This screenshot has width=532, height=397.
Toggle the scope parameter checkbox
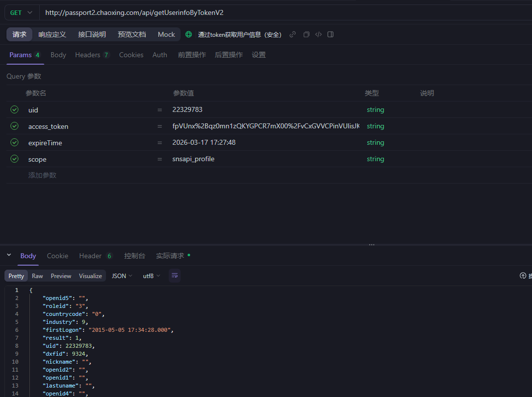coord(14,159)
